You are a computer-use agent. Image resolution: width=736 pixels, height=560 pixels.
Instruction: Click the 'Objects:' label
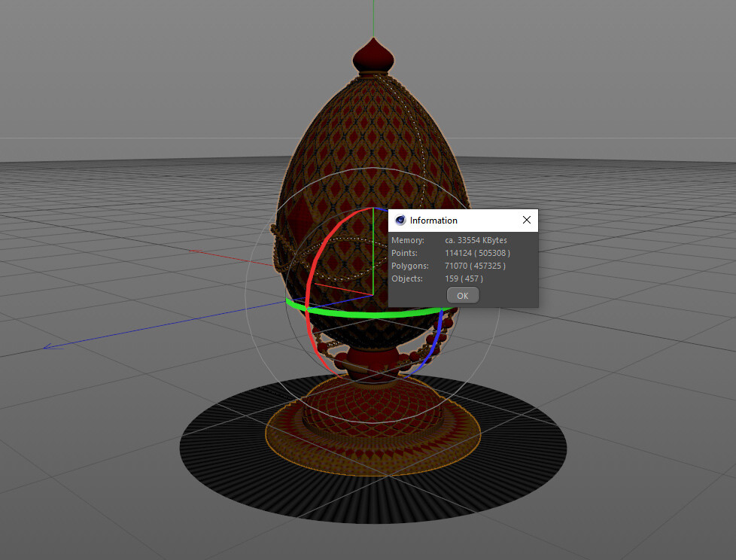point(407,278)
